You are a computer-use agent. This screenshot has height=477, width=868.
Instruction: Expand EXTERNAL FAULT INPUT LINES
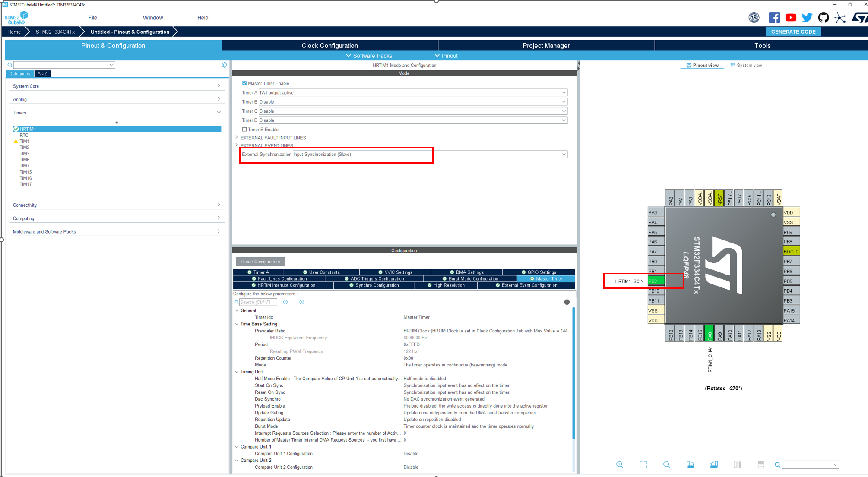click(237, 137)
